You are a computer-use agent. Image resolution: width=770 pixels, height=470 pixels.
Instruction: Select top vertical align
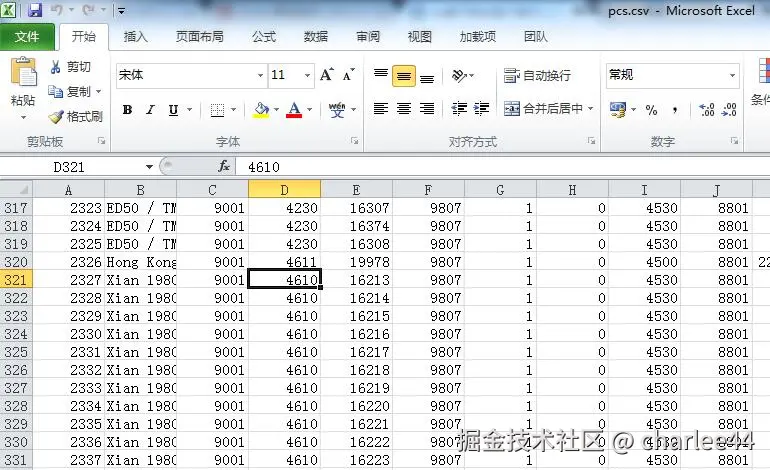pos(381,75)
